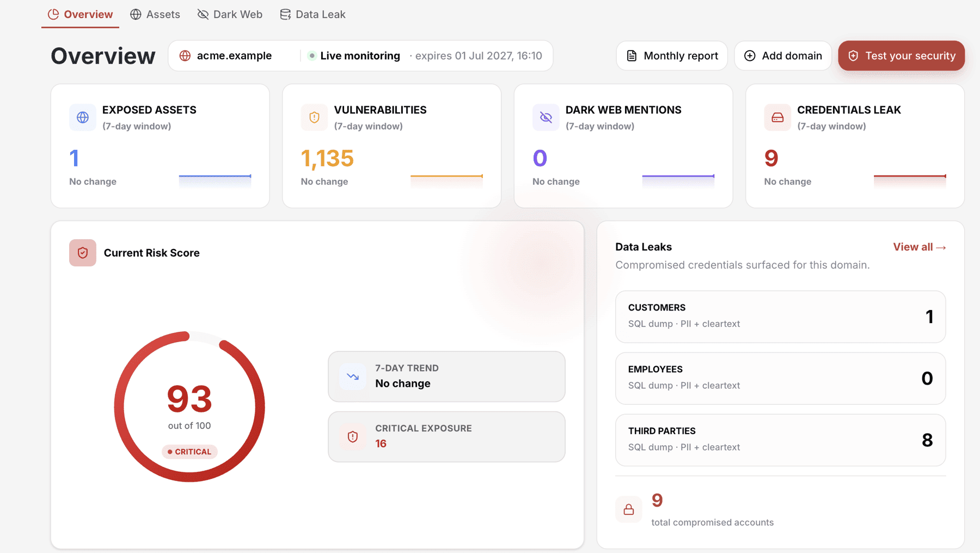This screenshot has width=980, height=553.
Task: Click the Vulnerabilities shield icon
Action: (314, 117)
